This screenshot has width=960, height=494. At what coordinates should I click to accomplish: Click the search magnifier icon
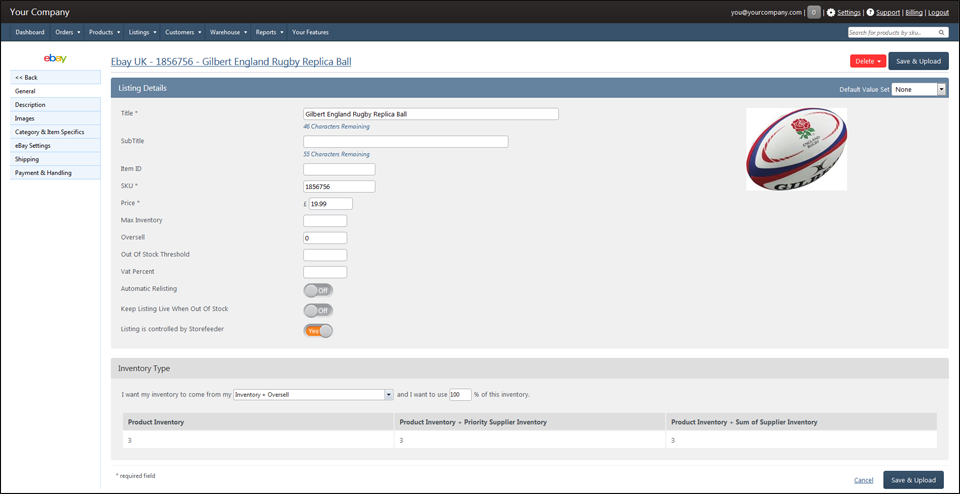click(941, 32)
